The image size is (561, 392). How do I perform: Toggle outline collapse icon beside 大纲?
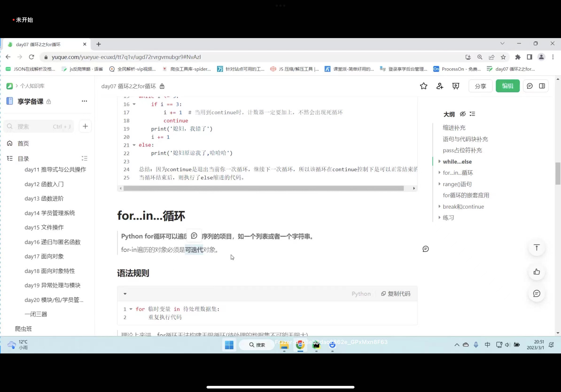coord(472,114)
